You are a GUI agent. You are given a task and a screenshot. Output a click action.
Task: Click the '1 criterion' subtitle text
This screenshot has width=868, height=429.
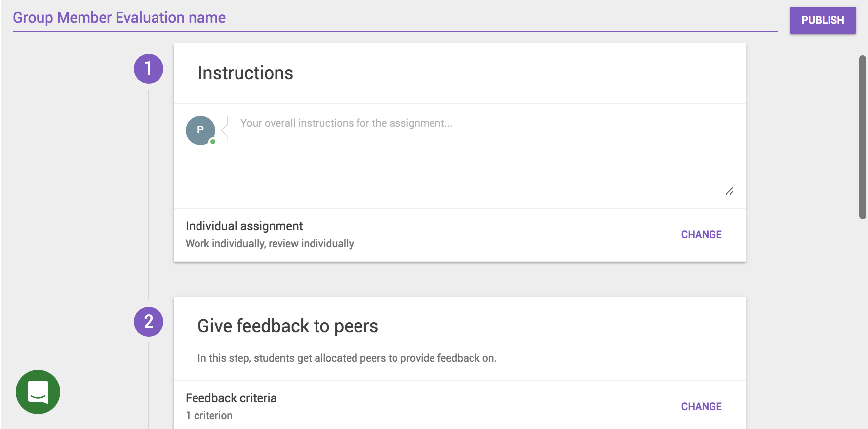[x=209, y=416]
